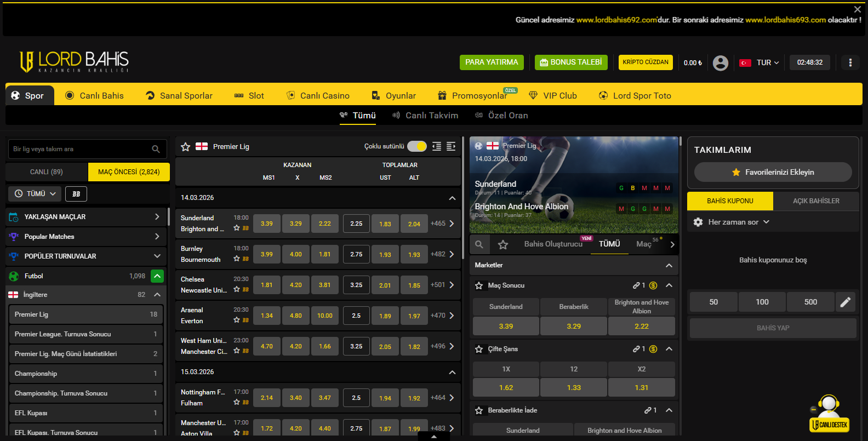Collapse the 14.03.2026 match group
The width and height of the screenshot is (868, 441).
pos(452,198)
